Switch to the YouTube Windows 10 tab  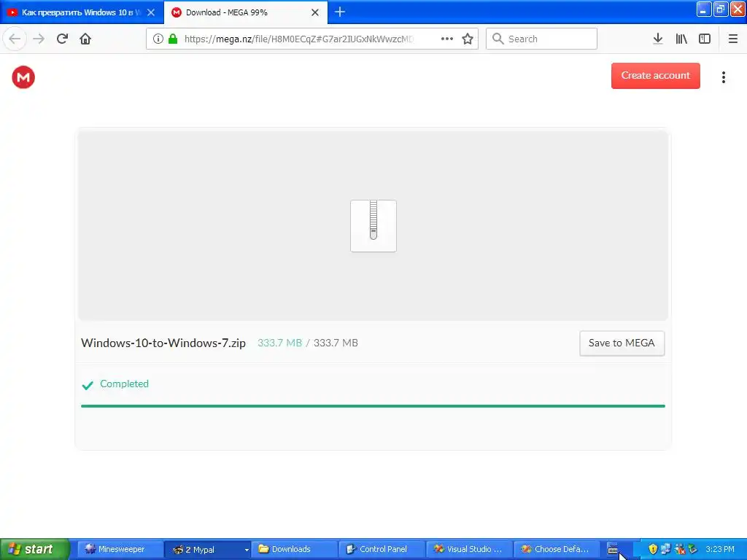[x=82, y=12]
